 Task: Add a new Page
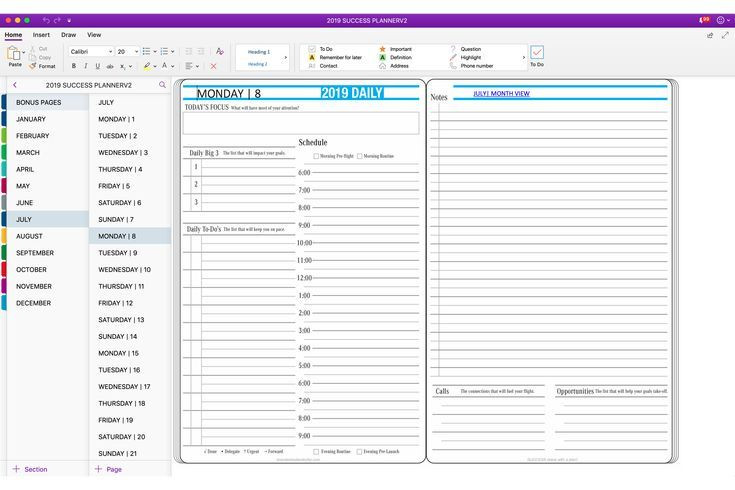coord(108,469)
